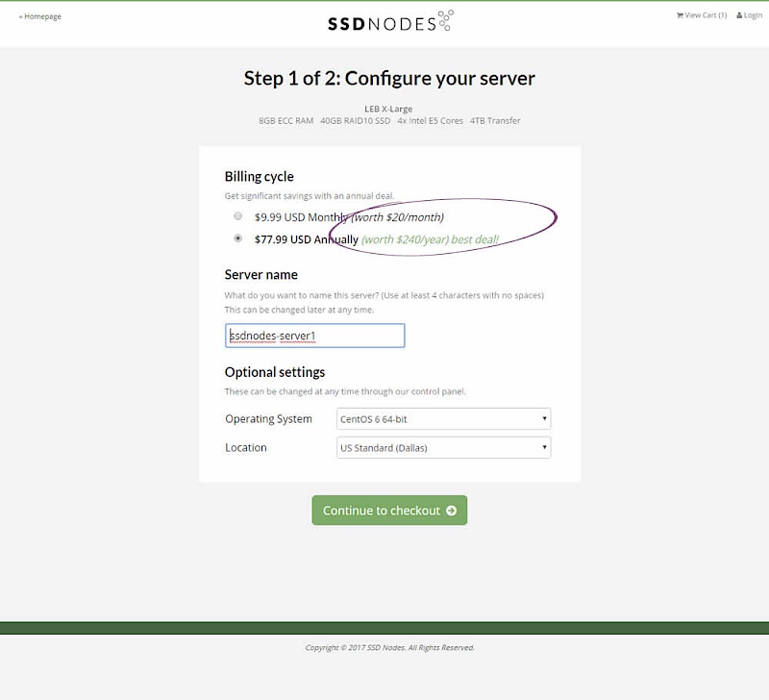Click the arrow on the CentOS 6 64-bit selector
The height and width of the screenshot is (700, 769).
coord(544,419)
